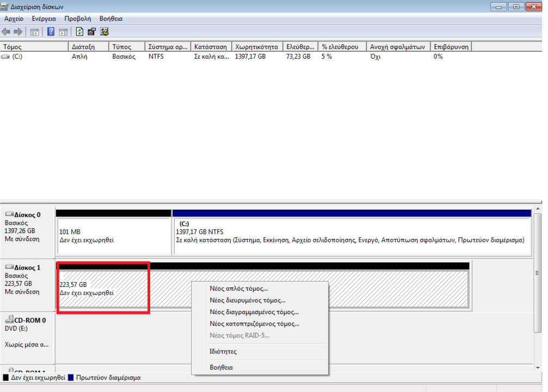Click the blue Πρωτεύον διαμέρισμα legend swatch
Viewport: 548px width, 392px height.
pyautogui.click(x=71, y=378)
